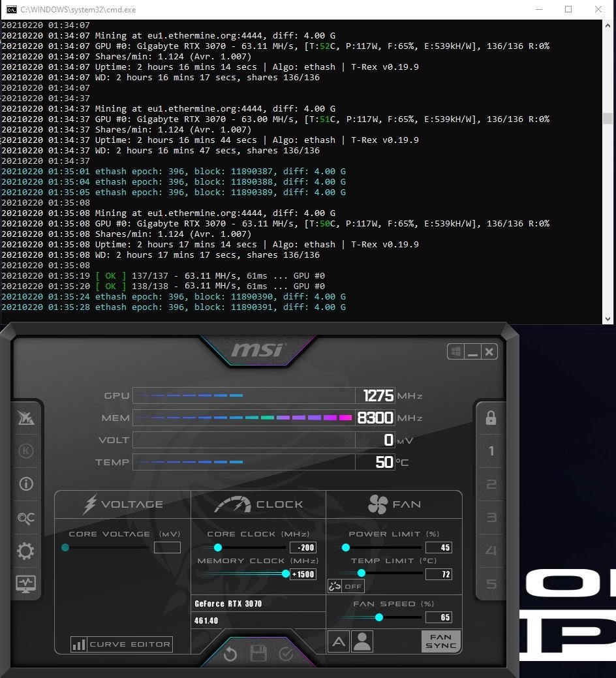Click cmd scrollbar up arrow
Screen dimensions: 616x678
(608, 25)
